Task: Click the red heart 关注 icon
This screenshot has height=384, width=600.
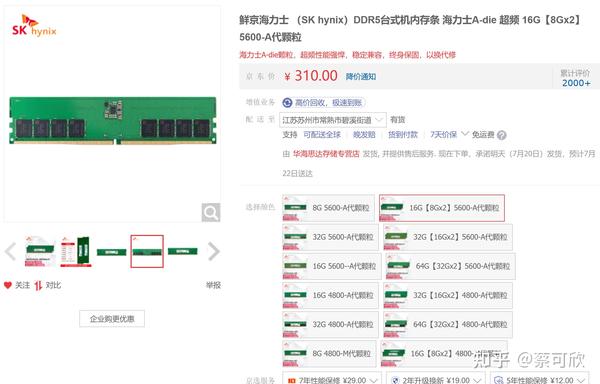Action: (x=8, y=285)
